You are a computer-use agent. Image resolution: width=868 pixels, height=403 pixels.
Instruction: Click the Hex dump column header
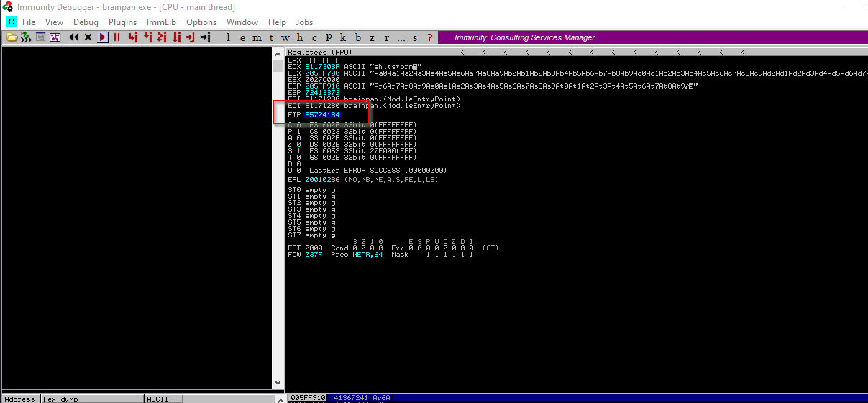pos(59,399)
